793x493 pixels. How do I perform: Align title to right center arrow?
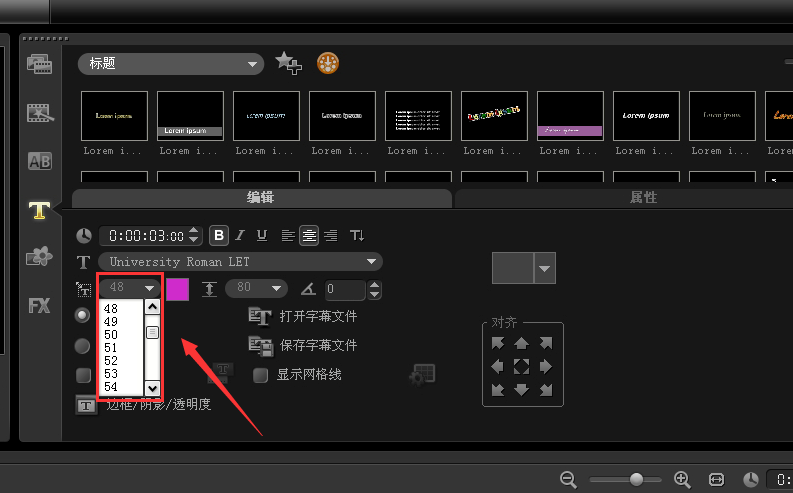tap(546, 367)
